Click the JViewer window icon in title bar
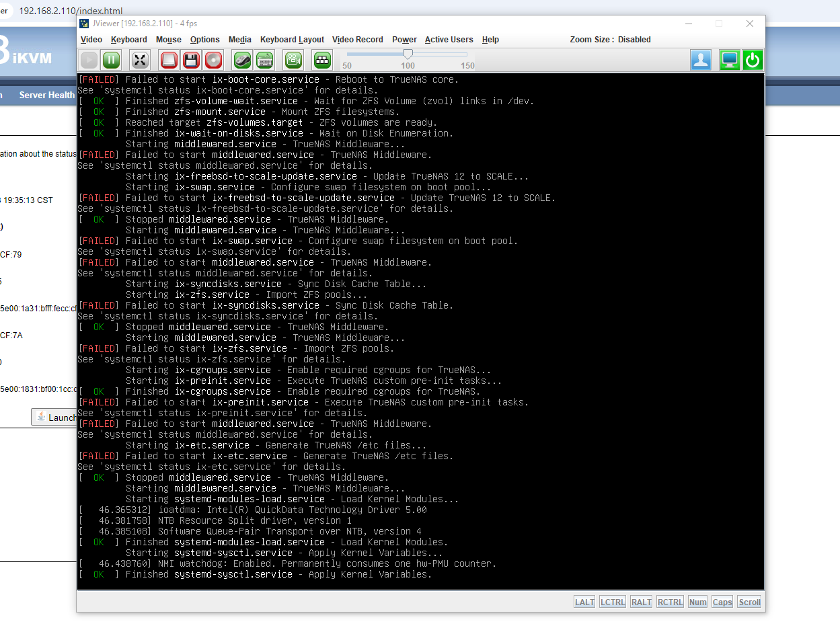The width and height of the screenshot is (840, 632). 84,24
